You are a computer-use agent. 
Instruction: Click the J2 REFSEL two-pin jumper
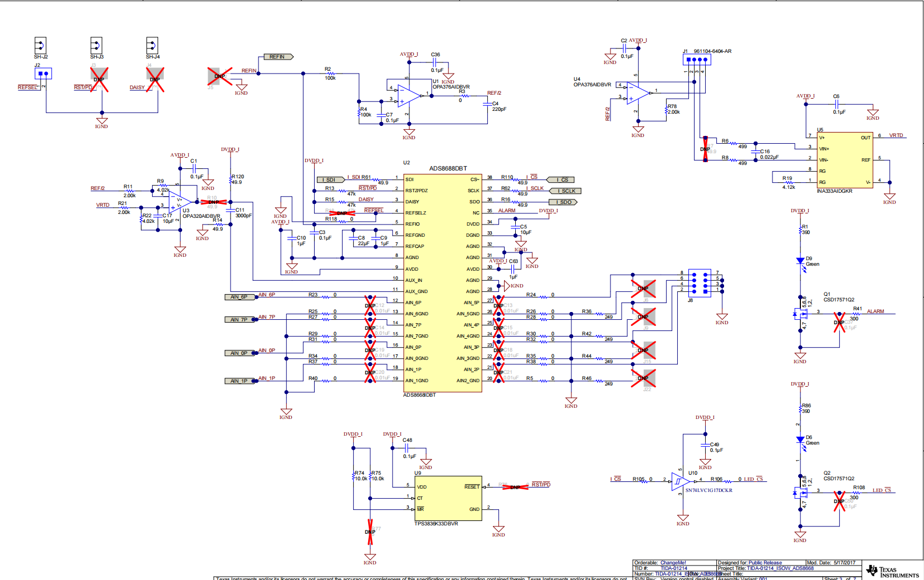coord(43,73)
